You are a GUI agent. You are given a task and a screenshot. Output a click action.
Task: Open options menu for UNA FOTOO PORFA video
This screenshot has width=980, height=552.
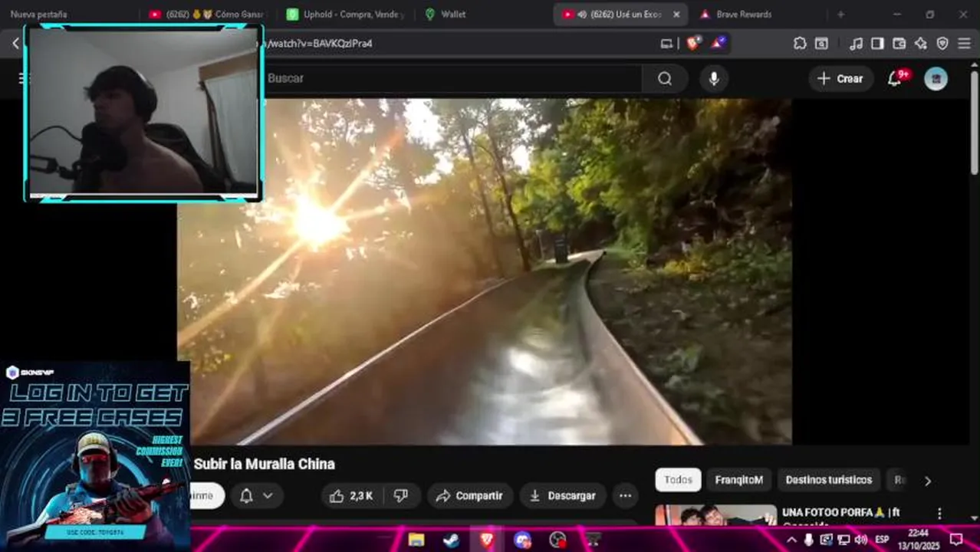click(939, 513)
